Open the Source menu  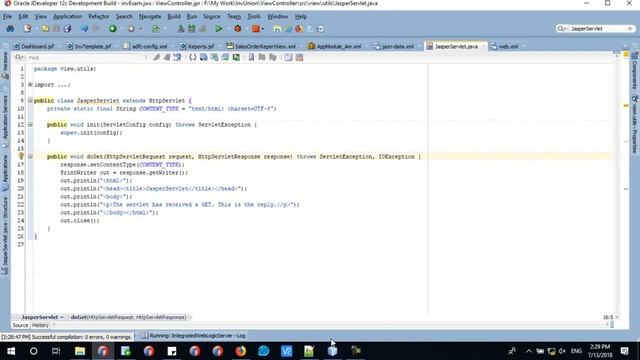point(211,17)
